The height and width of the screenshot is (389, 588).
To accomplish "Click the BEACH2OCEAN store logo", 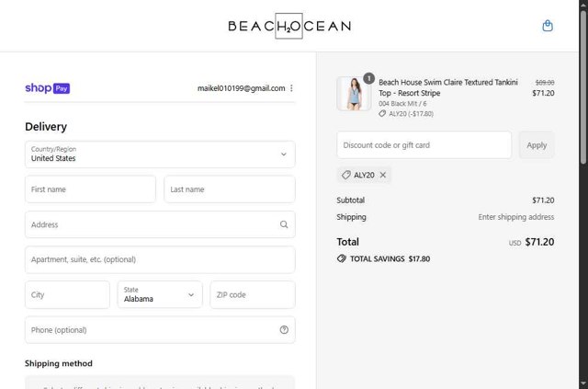I will coord(289,26).
